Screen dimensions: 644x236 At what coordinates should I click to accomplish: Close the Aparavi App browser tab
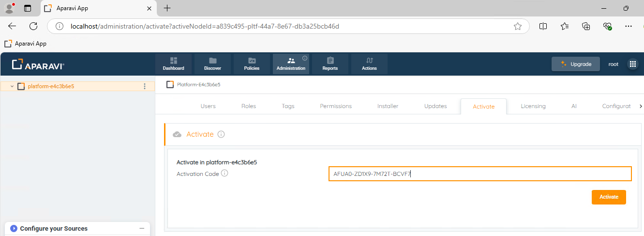tap(150, 8)
